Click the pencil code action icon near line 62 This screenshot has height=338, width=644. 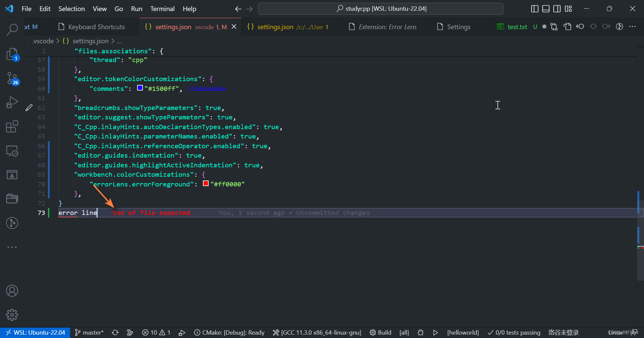point(29,108)
